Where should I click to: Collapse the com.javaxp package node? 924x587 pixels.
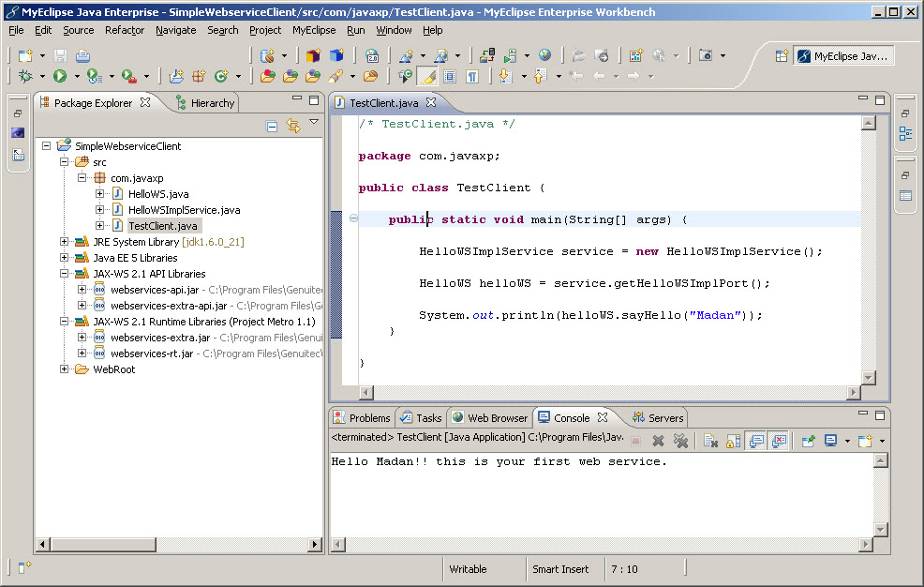(x=81, y=177)
